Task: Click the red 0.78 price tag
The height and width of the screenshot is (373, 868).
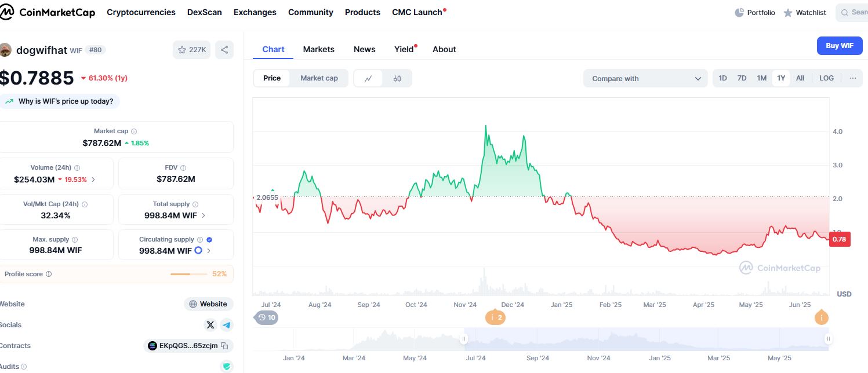Action: (840, 239)
